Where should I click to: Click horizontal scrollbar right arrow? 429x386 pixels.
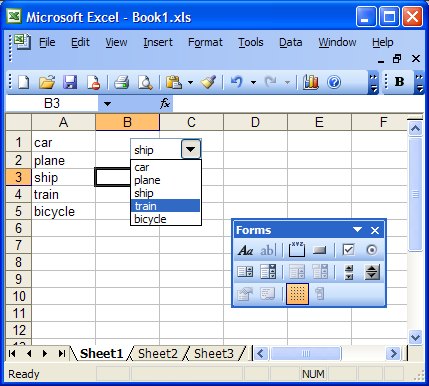click(393, 353)
